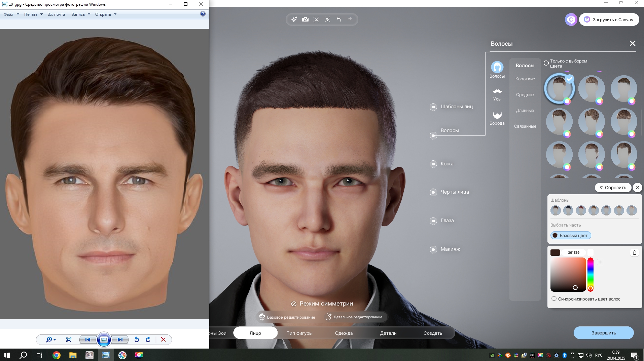Open the Mustache (Усы) category
Screen dimensions: 644x361
pos(497,94)
